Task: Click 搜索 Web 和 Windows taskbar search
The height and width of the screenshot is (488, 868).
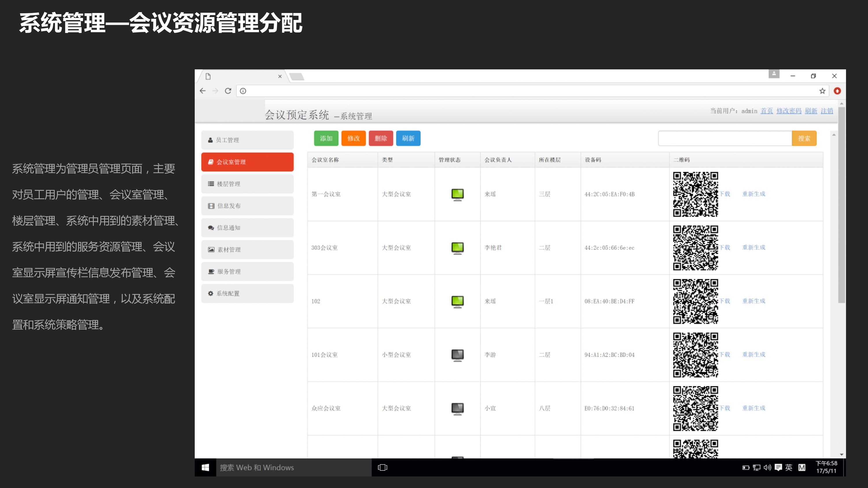Action: tap(294, 467)
